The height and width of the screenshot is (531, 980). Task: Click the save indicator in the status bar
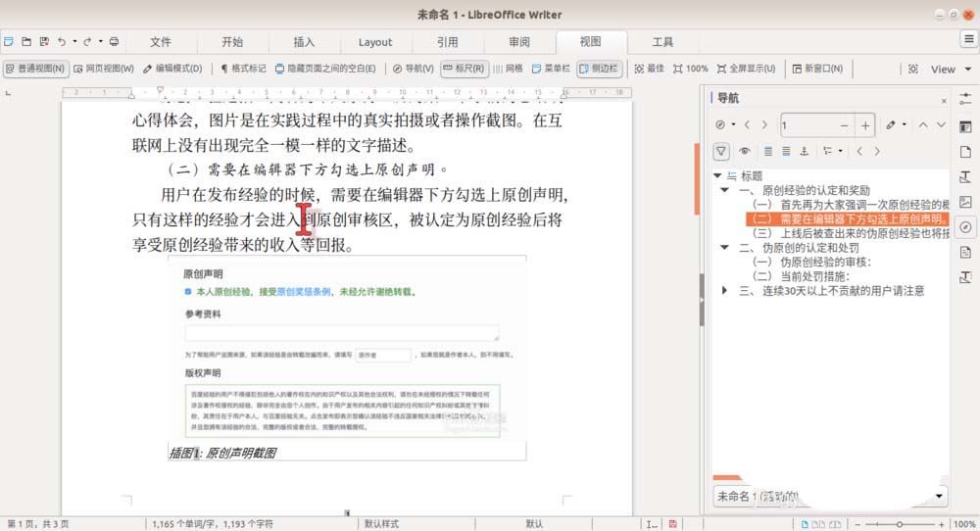(x=671, y=524)
